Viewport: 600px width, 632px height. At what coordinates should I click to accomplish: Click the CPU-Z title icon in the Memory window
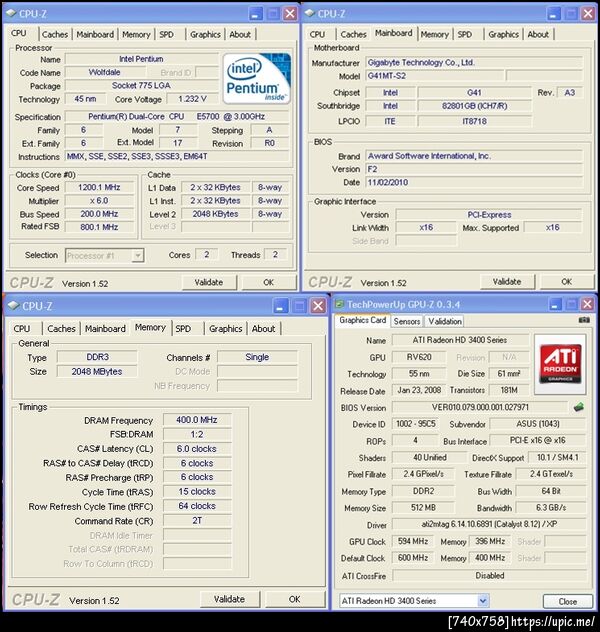point(13,306)
